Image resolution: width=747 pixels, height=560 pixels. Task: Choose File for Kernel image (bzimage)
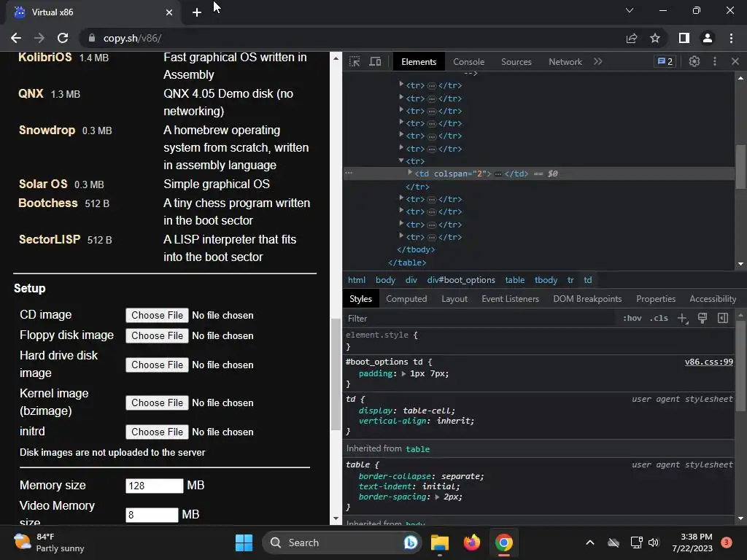click(x=157, y=402)
